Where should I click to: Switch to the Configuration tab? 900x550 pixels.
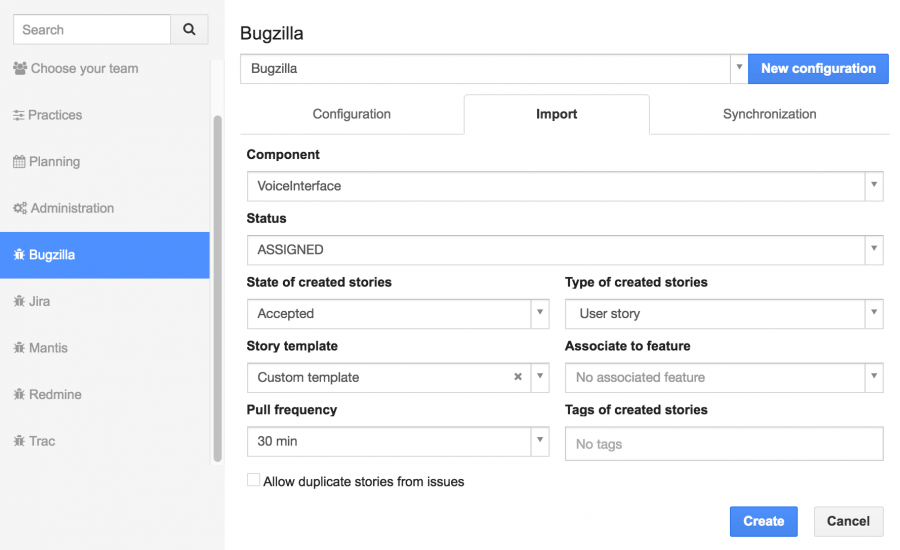coord(352,114)
